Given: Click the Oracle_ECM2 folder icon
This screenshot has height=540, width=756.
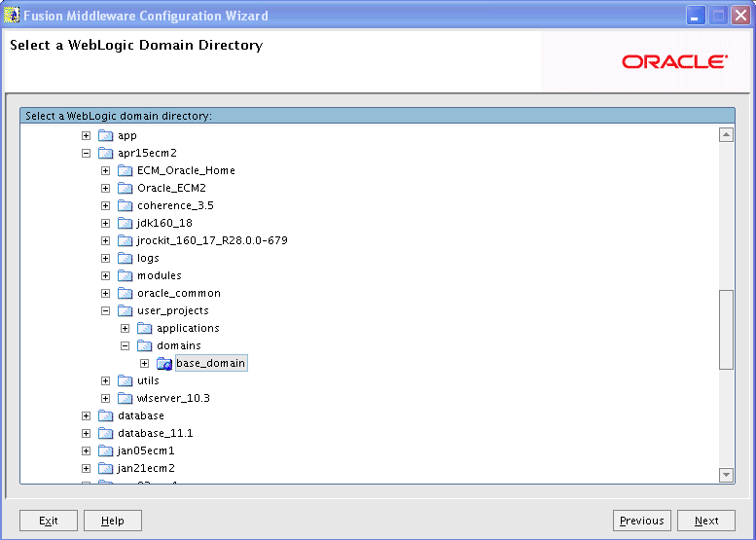Looking at the screenshot, I should coord(125,188).
